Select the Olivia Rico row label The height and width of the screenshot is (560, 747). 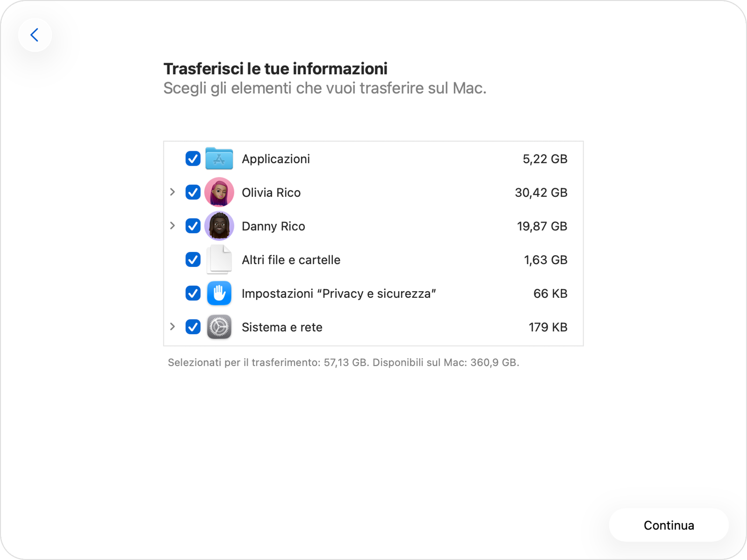pos(271,192)
